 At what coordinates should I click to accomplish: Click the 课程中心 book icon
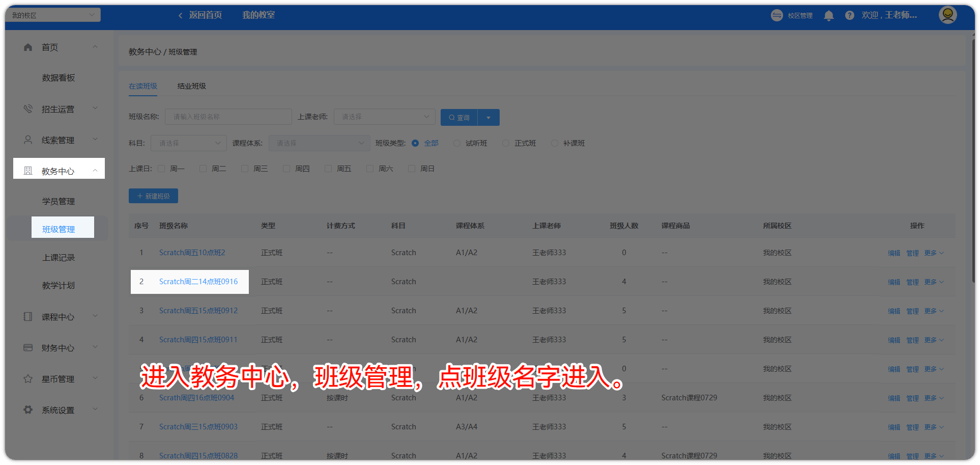28,316
